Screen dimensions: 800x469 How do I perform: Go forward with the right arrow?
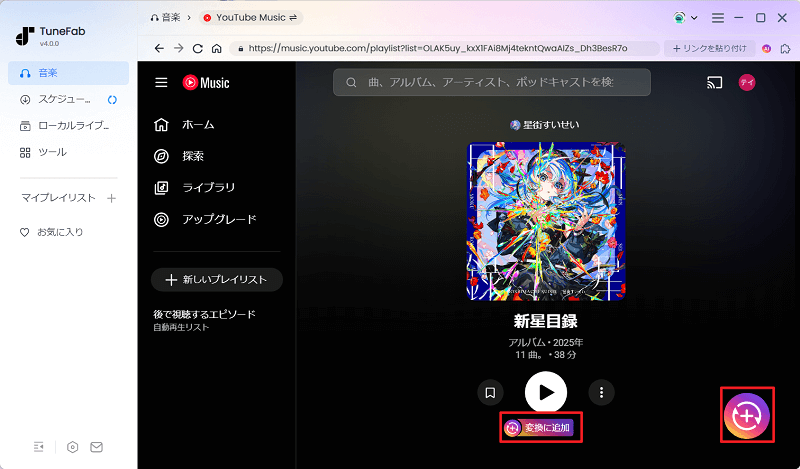tap(179, 48)
